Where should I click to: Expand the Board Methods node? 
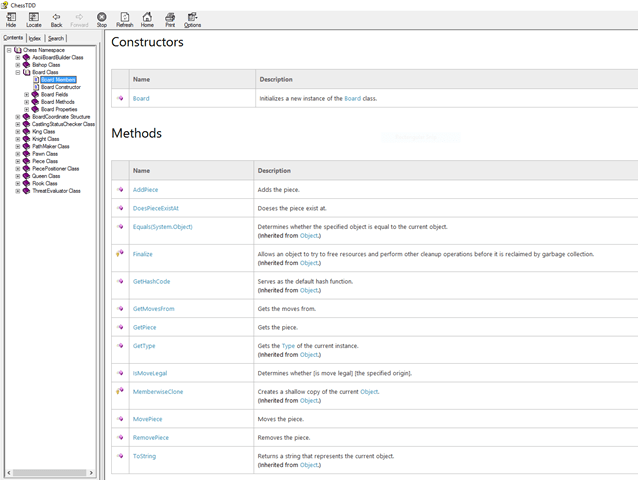(x=26, y=102)
